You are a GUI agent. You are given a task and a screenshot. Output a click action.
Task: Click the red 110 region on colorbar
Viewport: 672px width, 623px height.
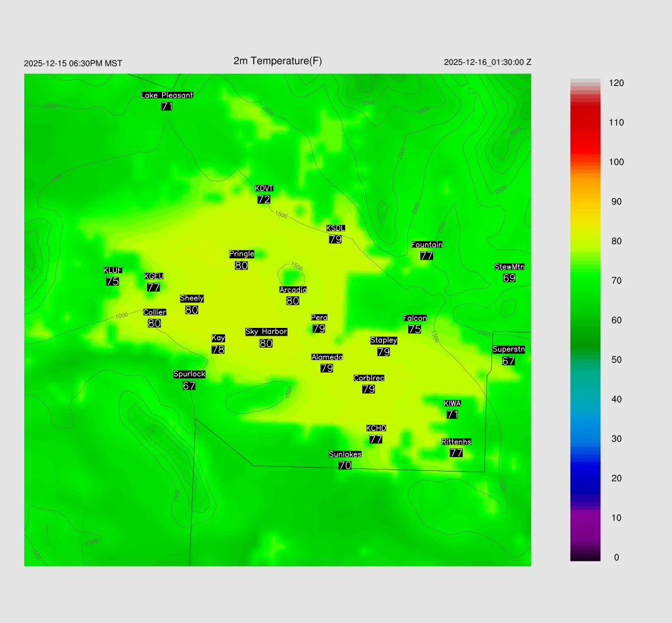tap(585, 123)
